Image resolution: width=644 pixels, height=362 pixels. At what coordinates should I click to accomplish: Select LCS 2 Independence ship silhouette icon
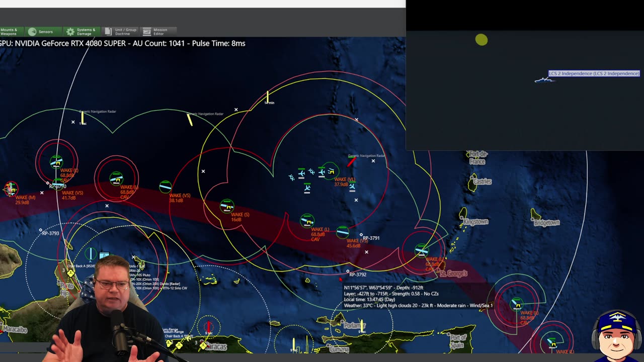[x=544, y=79]
